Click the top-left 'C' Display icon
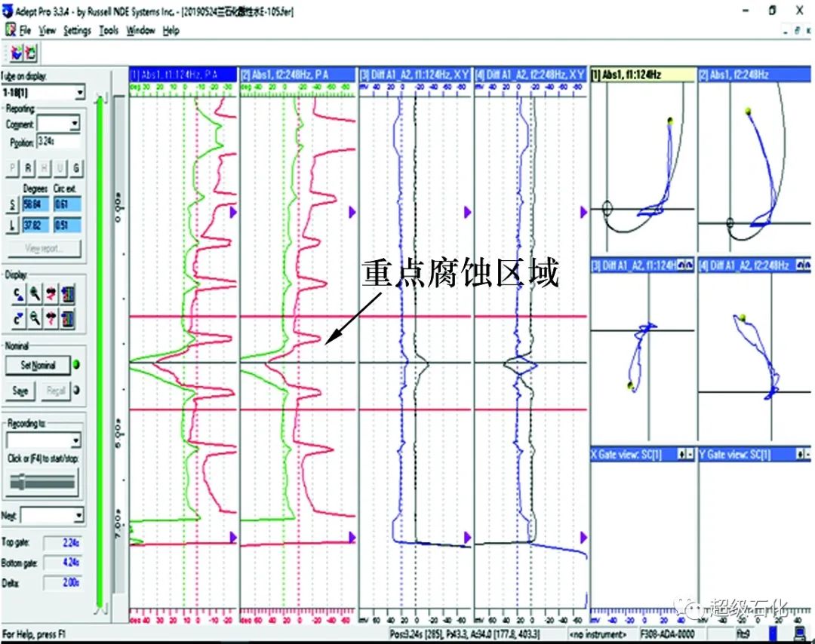 [x=17, y=292]
